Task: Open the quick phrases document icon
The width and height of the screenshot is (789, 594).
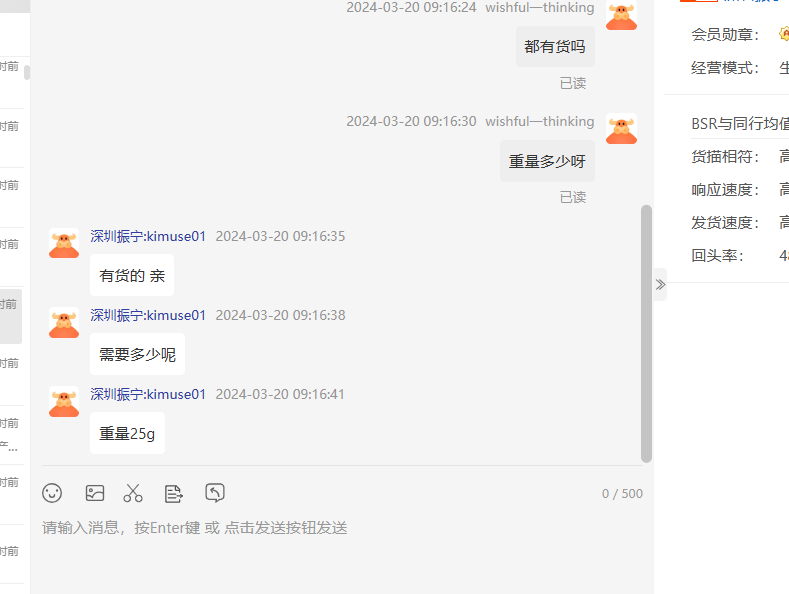Action: [x=174, y=493]
